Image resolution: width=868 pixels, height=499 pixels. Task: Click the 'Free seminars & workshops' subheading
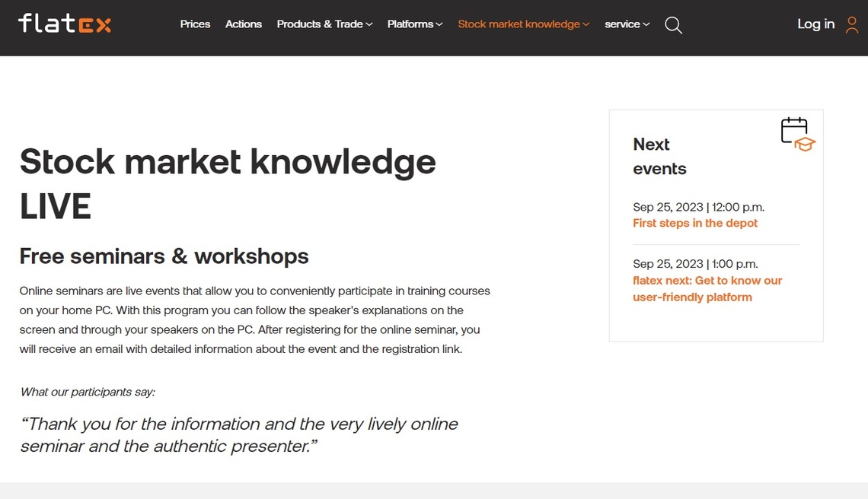coord(164,256)
